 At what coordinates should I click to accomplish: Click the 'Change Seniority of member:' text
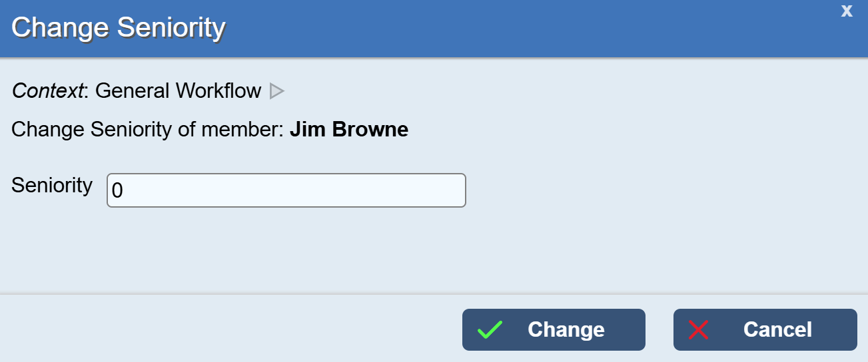tap(148, 129)
